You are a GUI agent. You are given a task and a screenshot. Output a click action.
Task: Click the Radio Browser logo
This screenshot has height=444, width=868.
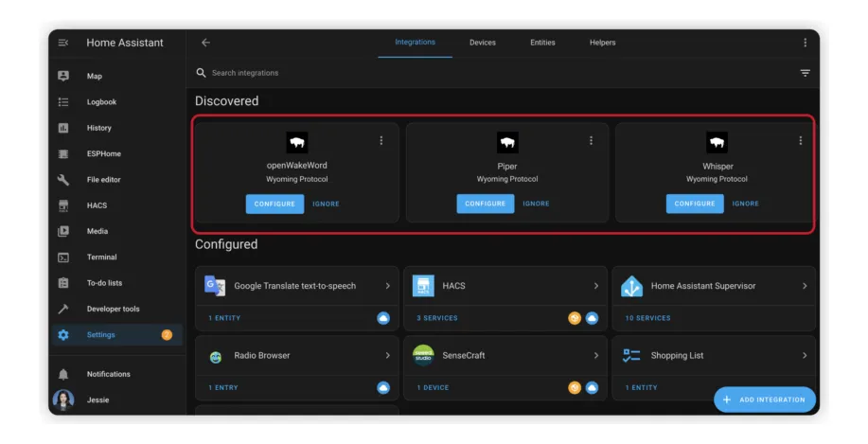click(215, 357)
